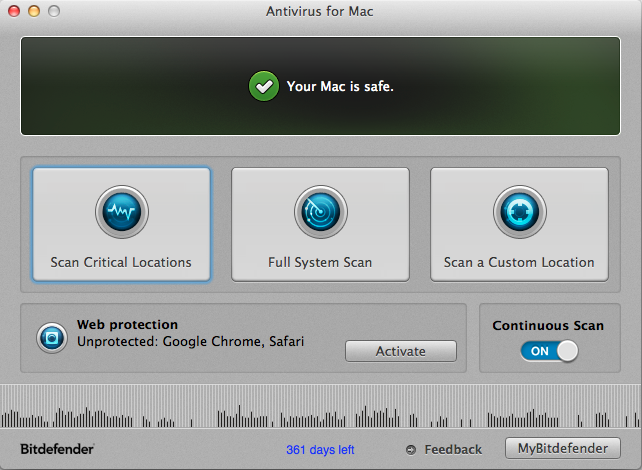This screenshot has width=642, height=470.
Task: Open MyBitdefender account button
Action: (563, 448)
